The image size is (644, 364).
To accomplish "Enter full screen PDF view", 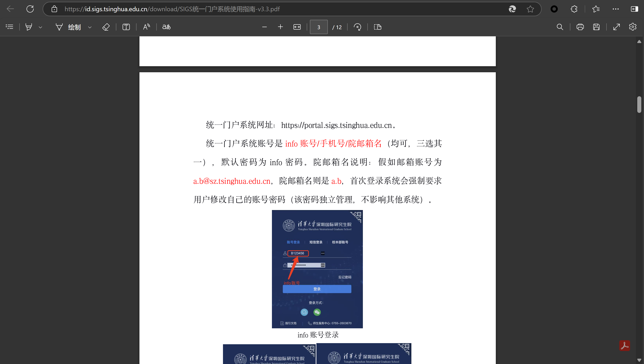I will (616, 27).
